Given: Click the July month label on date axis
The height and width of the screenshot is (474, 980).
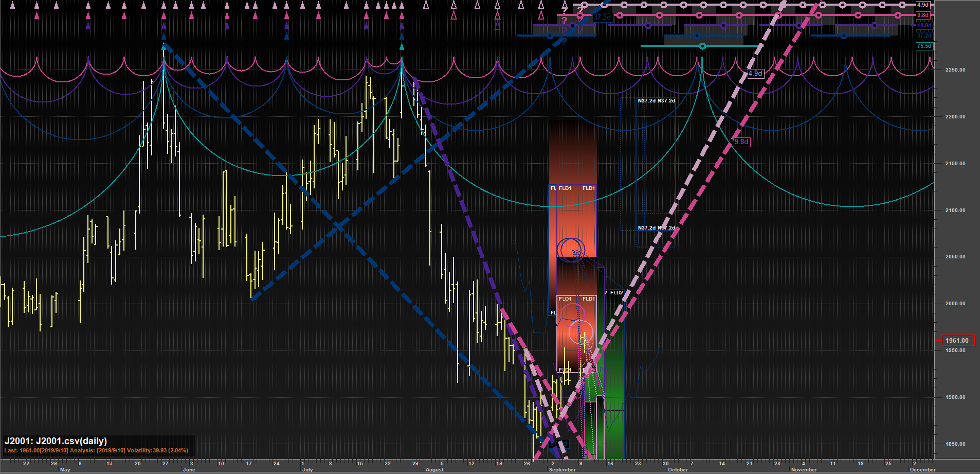Looking at the screenshot, I should 307,470.
